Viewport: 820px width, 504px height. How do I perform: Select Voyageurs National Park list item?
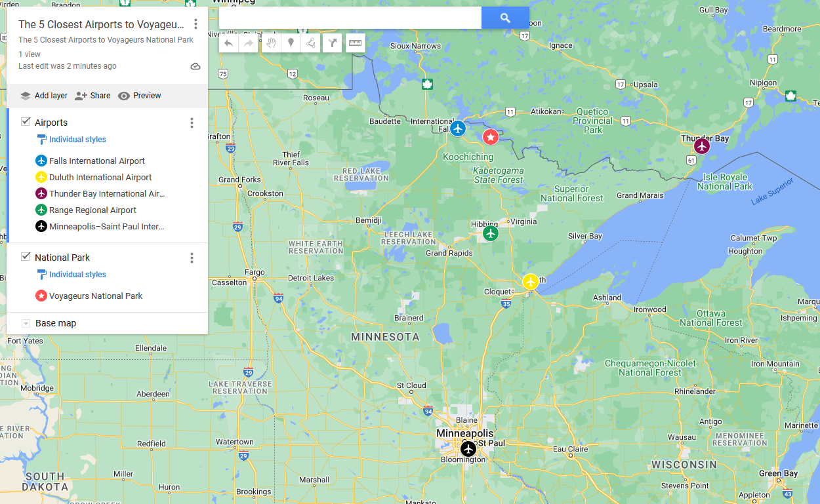(x=96, y=296)
